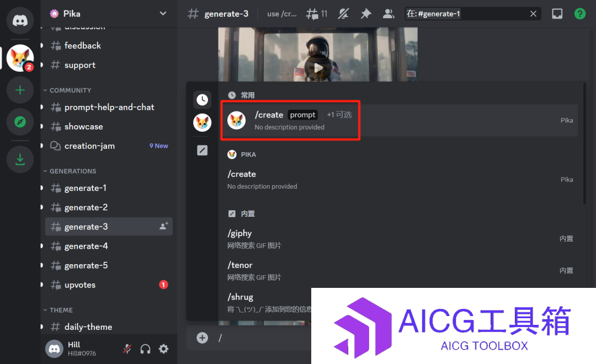This screenshot has width=596, height=364.
Task: Click channel topic text 'use /cr...'
Action: pyautogui.click(x=282, y=14)
